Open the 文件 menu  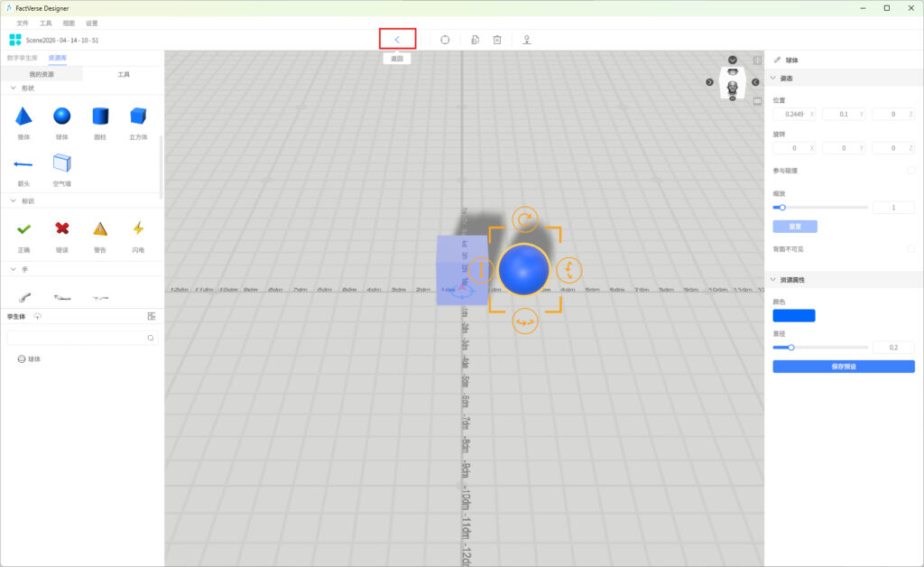23,23
